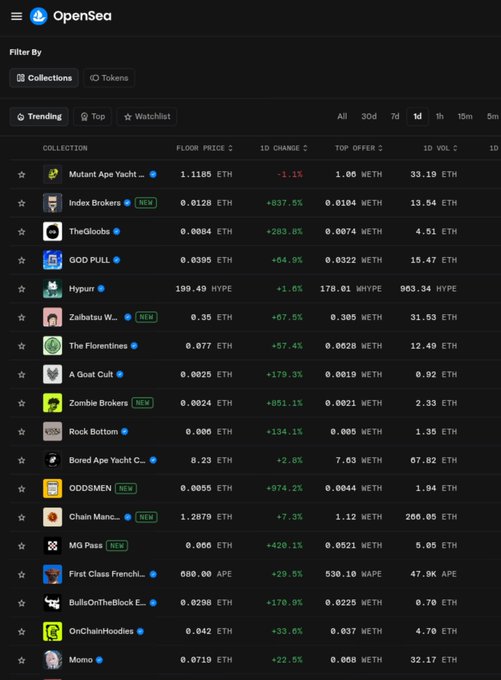Image resolution: width=501 pixels, height=680 pixels.
Task: Select the All time range
Action: pos(342,116)
